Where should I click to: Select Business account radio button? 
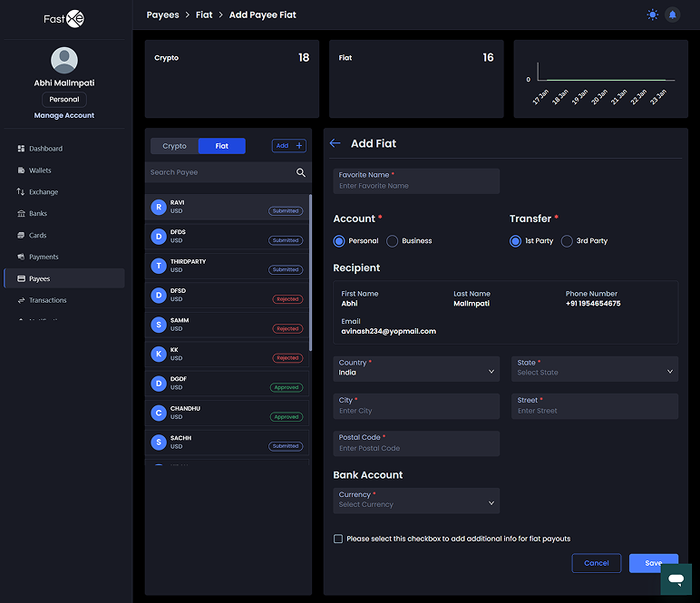click(393, 241)
